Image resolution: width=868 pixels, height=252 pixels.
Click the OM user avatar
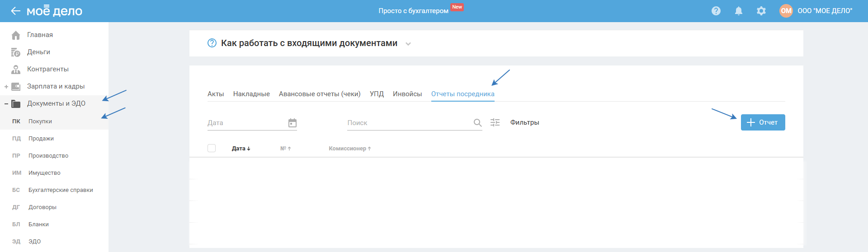(786, 11)
